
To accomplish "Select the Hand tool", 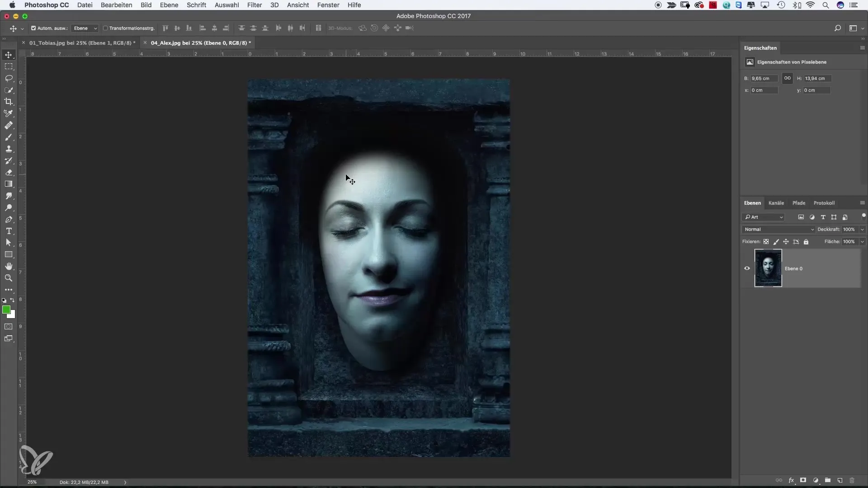I will (9, 266).
